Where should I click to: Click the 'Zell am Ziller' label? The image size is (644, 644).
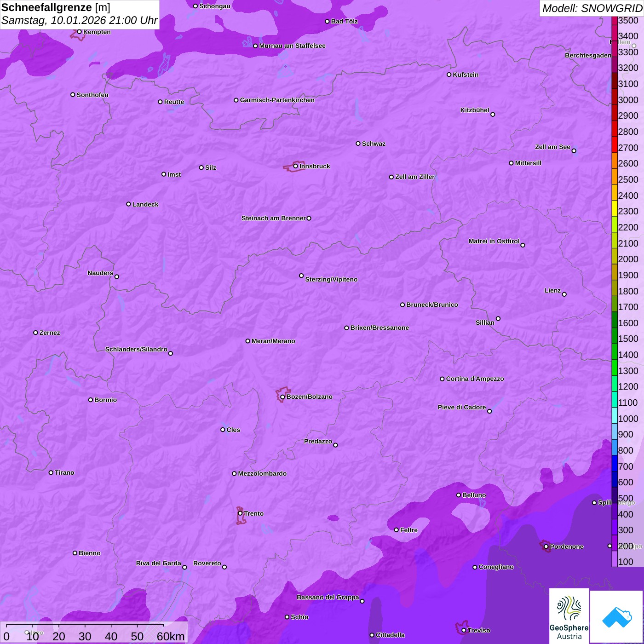pos(415,177)
